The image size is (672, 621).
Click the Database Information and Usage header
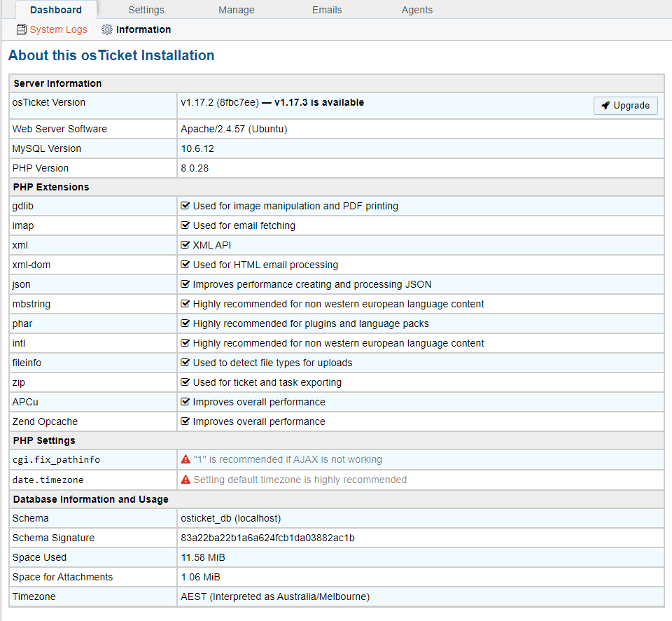pyautogui.click(x=337, y=499)
